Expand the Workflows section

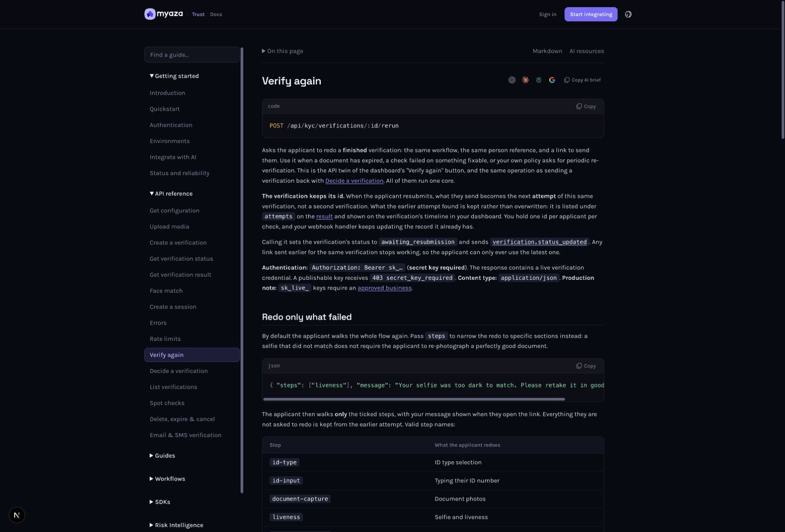[167, 479]
